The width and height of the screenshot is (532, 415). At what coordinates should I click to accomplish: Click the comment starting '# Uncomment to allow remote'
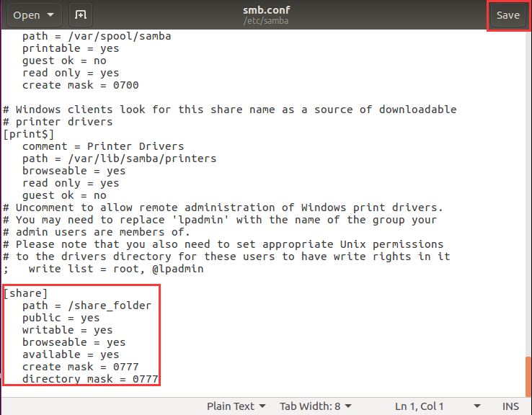[x=223, y=207]
